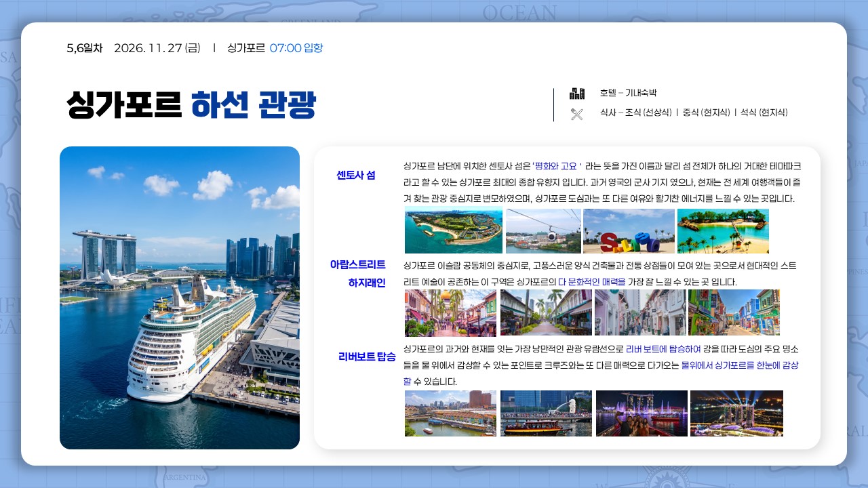The height and width of the screenshot is (488, 868).
Task: Select the Clarke Quay riverside thumbnail
Action: tap(450, 413)
